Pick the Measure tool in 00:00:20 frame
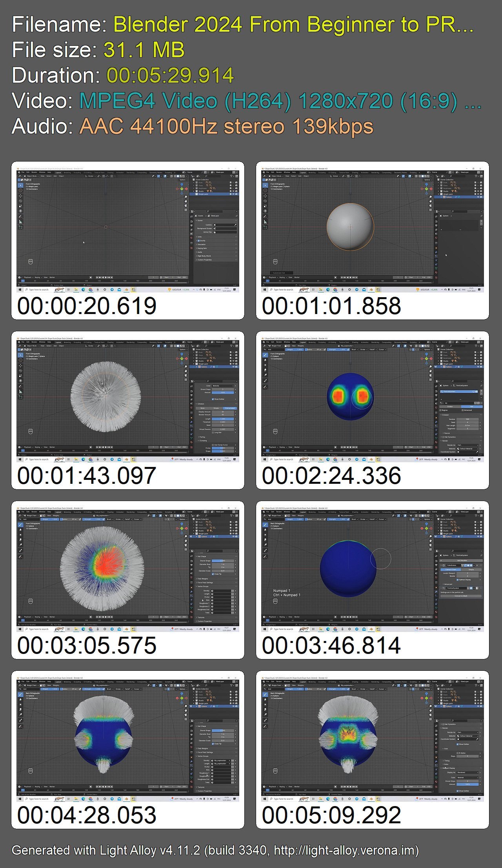Viewport: 502px width, 868px height. (x=20, y=222)
